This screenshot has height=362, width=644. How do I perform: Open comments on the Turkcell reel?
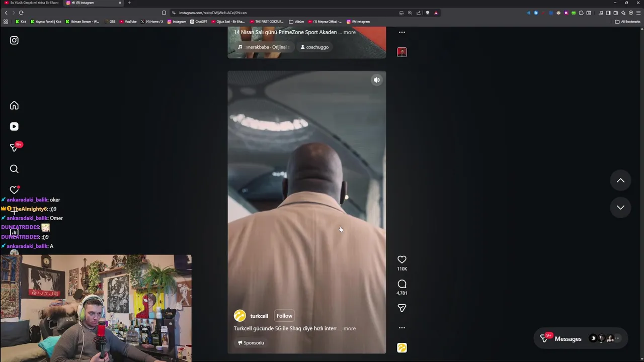coord(401,284)
